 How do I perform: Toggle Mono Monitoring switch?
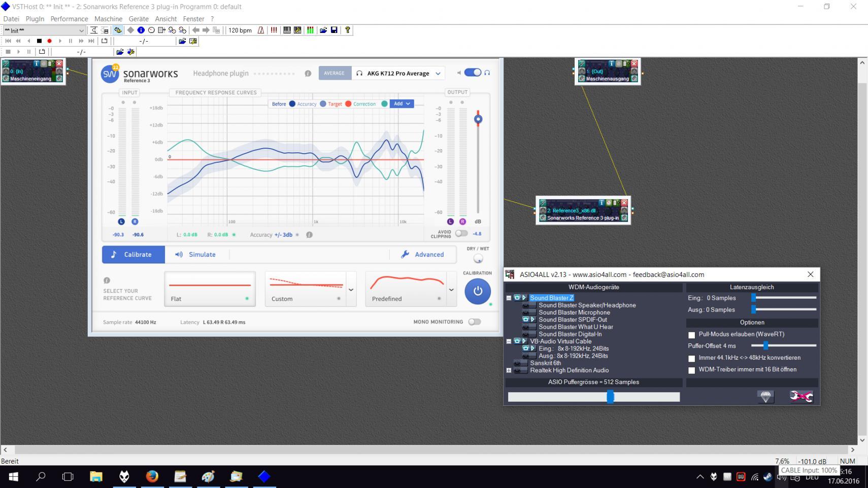(x=475, y=322)
